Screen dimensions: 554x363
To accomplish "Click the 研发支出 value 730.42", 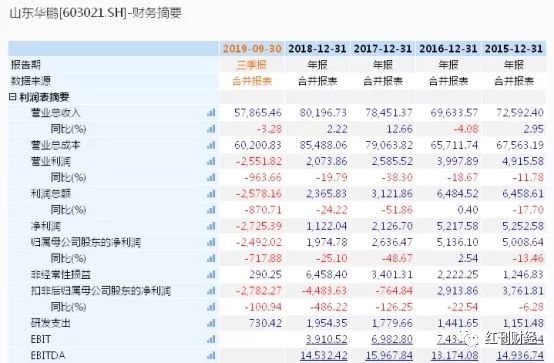I will click(x=265, y=323).
